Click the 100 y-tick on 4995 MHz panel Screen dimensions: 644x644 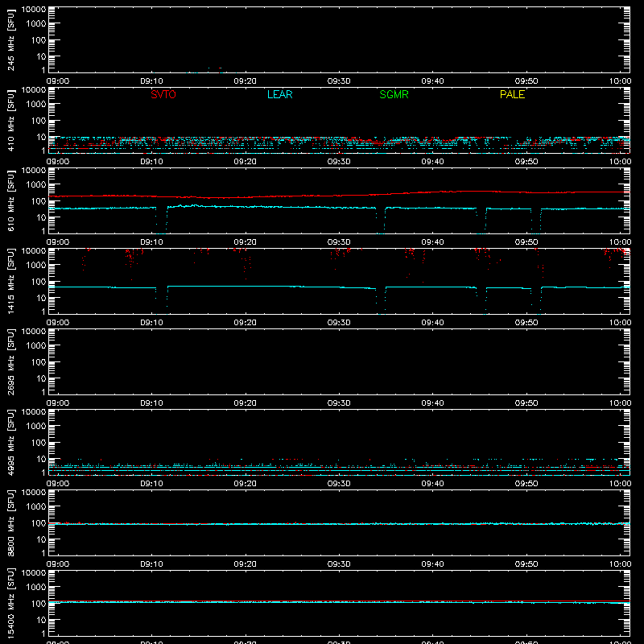(x=39, y=443)
